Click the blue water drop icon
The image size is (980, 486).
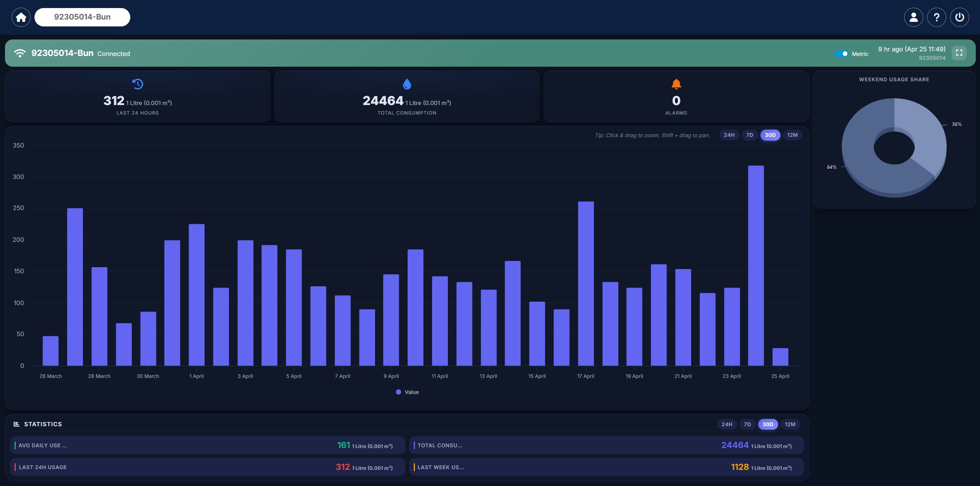[407, 84]
